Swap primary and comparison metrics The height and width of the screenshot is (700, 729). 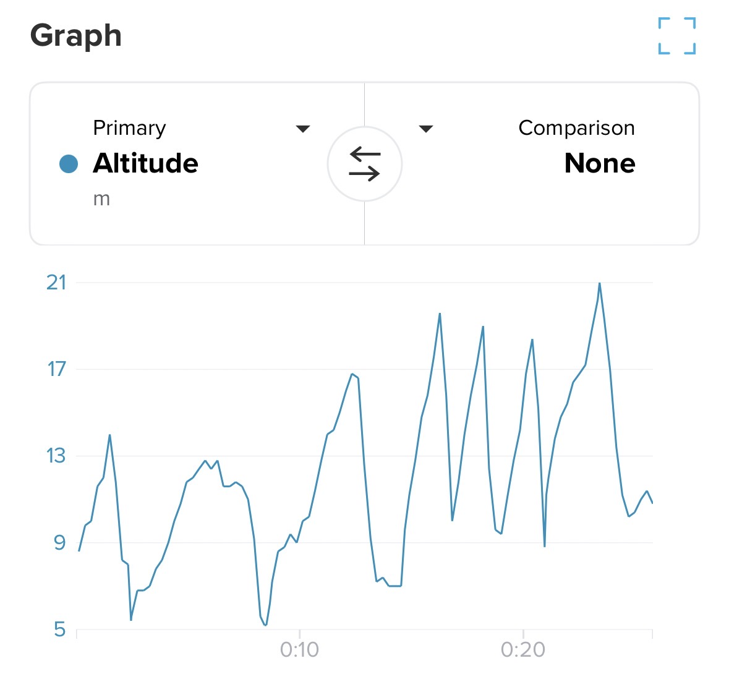click(x=365, y=164)
